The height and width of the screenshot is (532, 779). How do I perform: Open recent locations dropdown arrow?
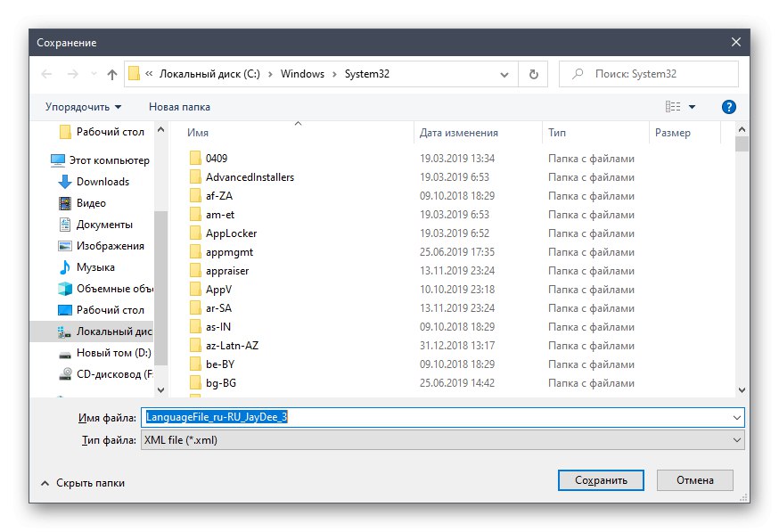tap(94, 74)
